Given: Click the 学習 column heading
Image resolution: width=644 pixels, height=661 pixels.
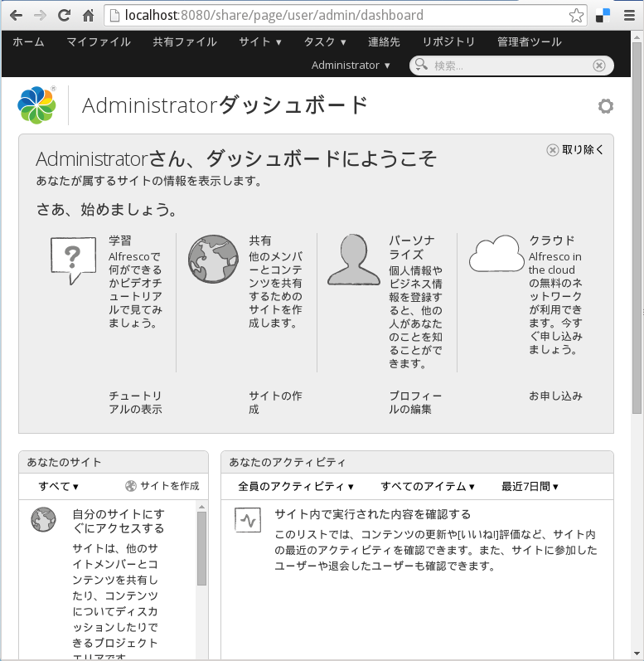Looking at the screenshot, I should (120, 241).
